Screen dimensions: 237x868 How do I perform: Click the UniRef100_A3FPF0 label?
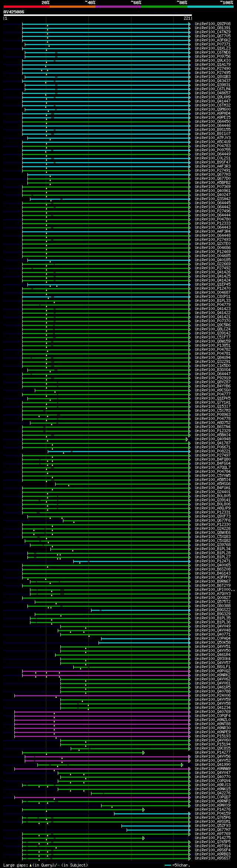[213, 577]
